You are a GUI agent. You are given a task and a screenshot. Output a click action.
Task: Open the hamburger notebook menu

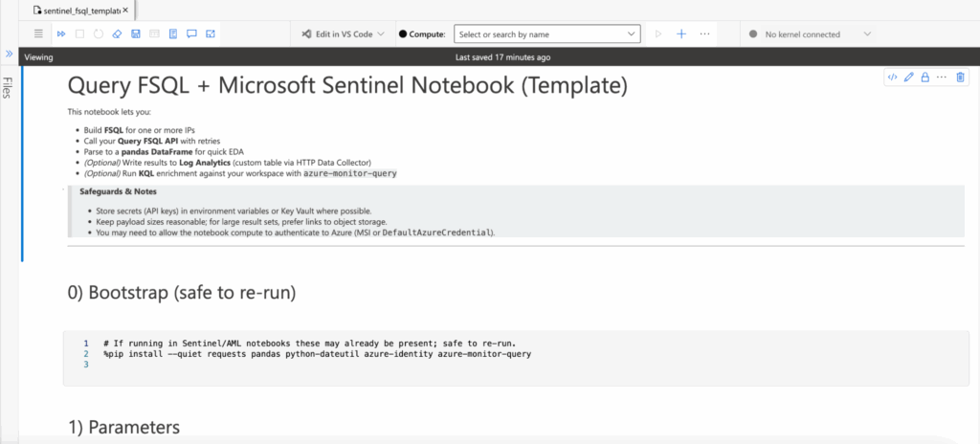38,33
